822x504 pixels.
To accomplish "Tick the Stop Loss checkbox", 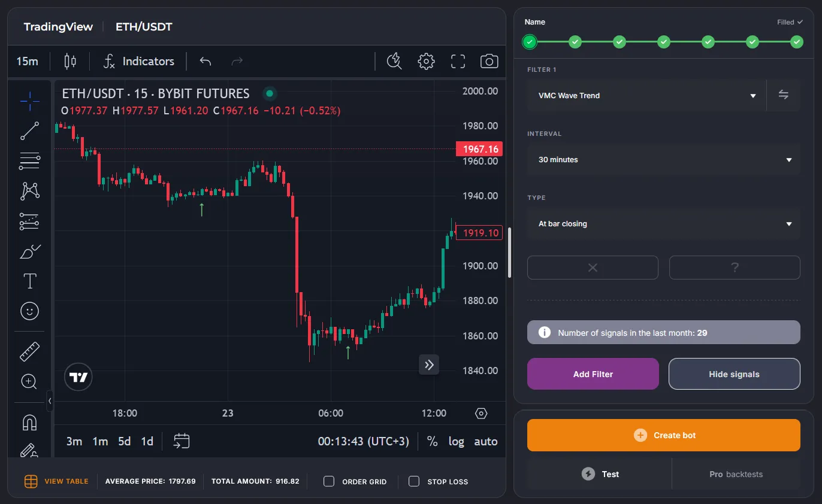I will point(414,481).
